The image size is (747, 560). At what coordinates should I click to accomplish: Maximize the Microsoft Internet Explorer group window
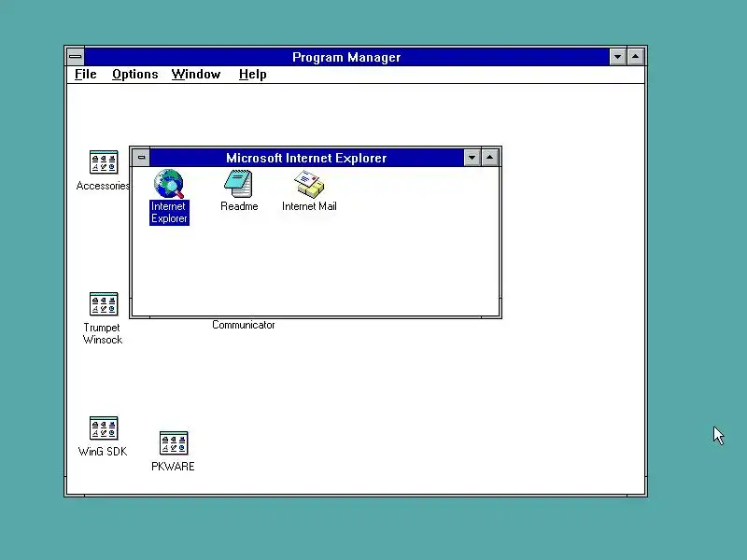coord(489,158)
